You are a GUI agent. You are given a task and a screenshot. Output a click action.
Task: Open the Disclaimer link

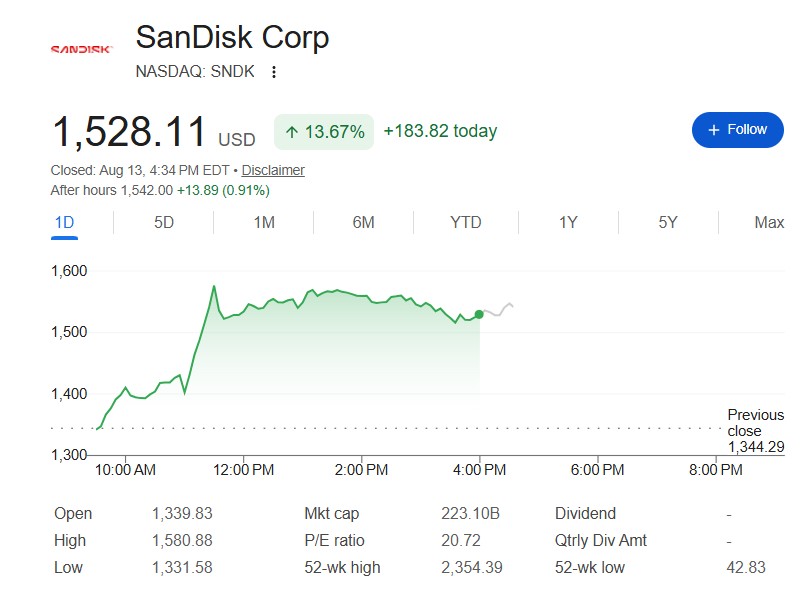pos(273,170)
